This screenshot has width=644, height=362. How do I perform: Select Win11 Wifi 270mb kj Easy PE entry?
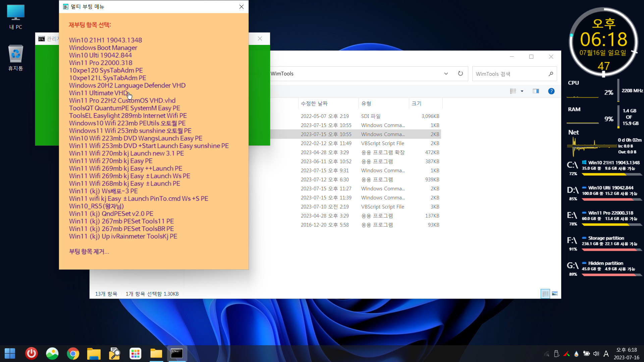point(111,161)
